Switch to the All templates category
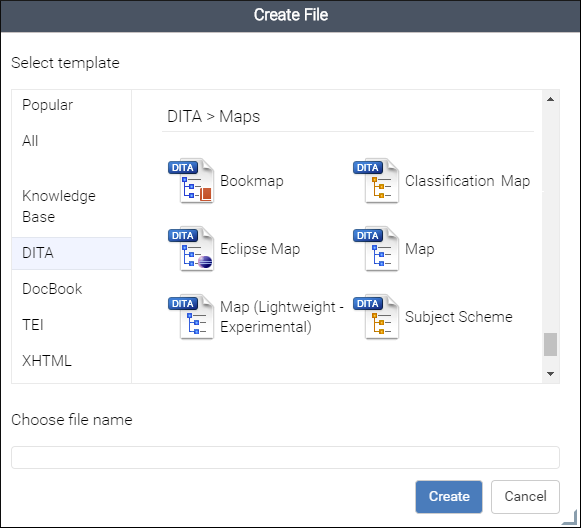Image resolution: width=581 pixels, height=528 pixels. tap(72, 141)
